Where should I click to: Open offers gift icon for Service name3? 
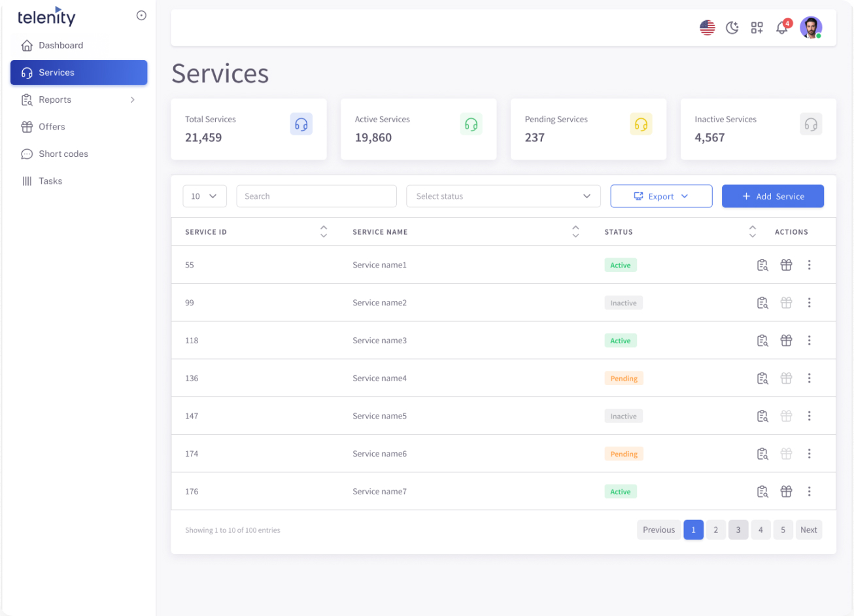786,340
